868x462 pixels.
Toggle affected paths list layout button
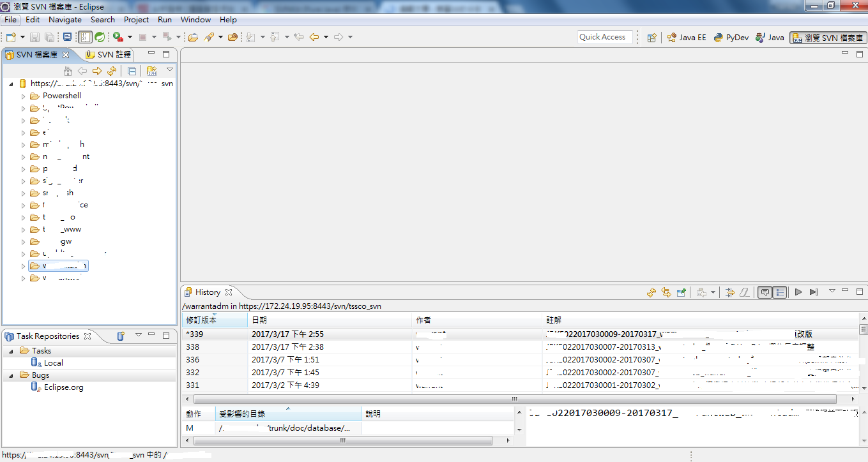coord(779,292)
